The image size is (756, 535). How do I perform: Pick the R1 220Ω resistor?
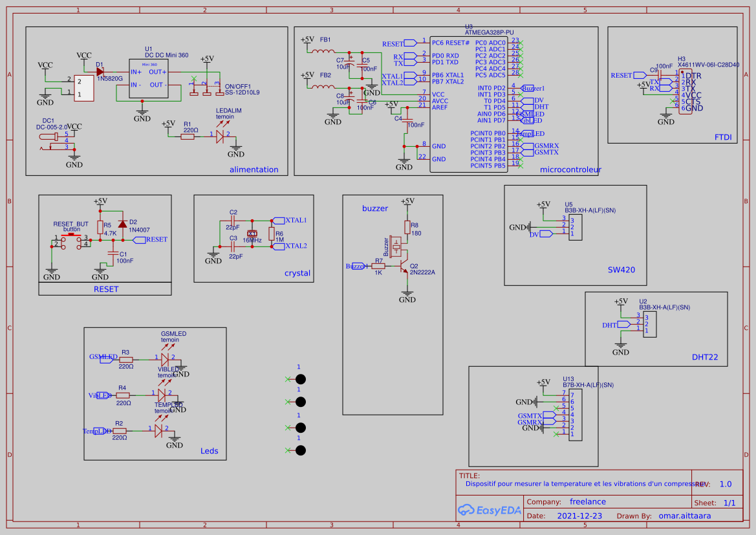point(188,136)
